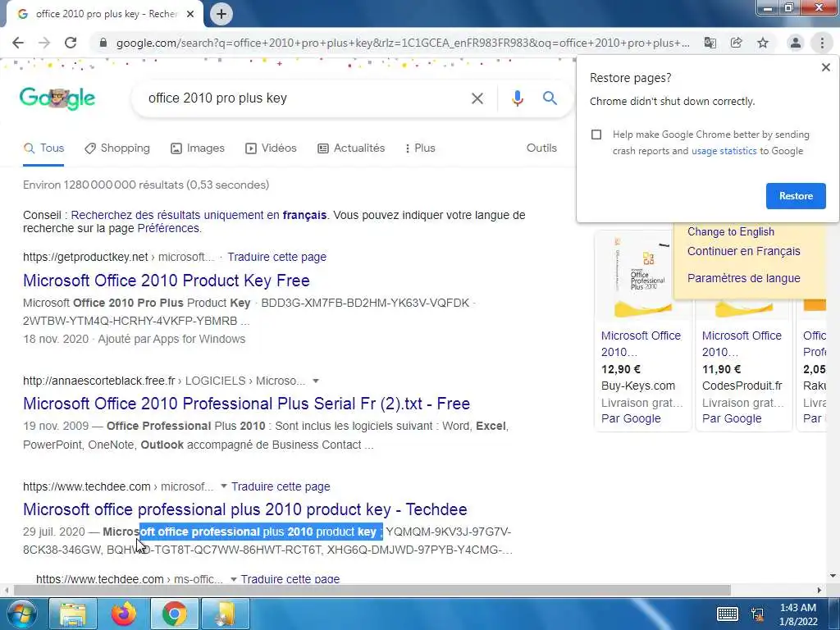This screenshot has width=840, height=630.
Task: Click the Restore button
Action: [x=796, y=196]
